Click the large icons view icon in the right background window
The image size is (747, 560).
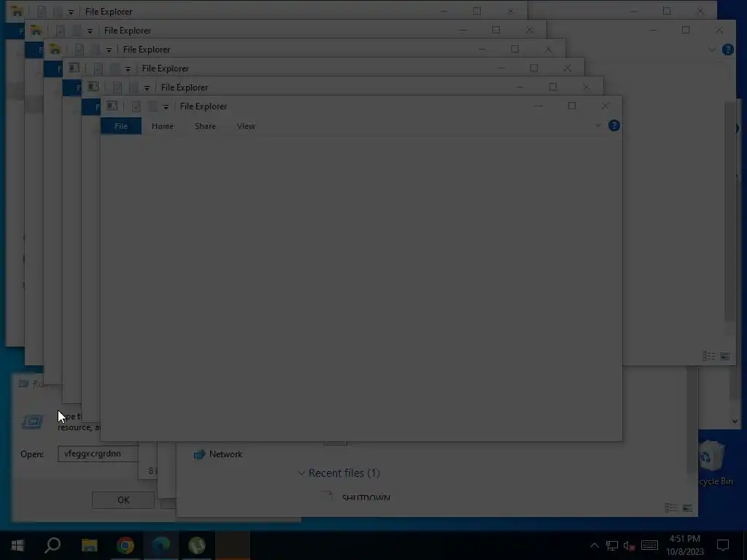tap(725, 356)
